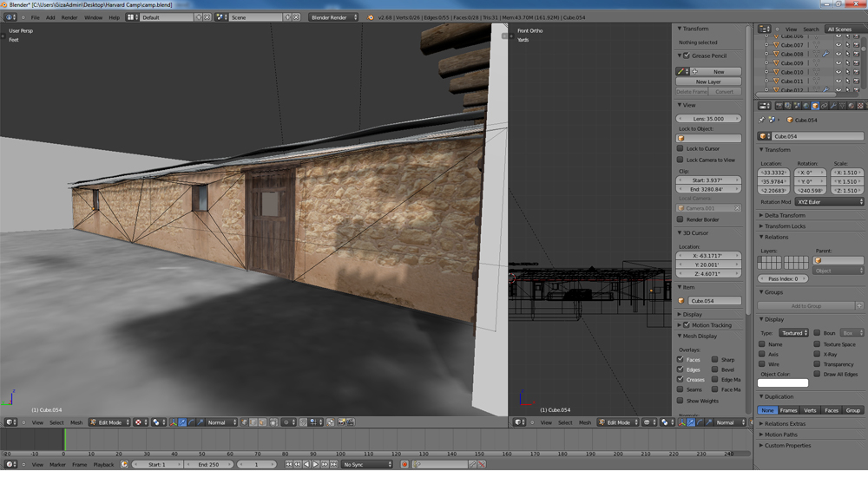Expand the Motion Paths panel
The width and height of the screenshot is (868, 490).
780,434
